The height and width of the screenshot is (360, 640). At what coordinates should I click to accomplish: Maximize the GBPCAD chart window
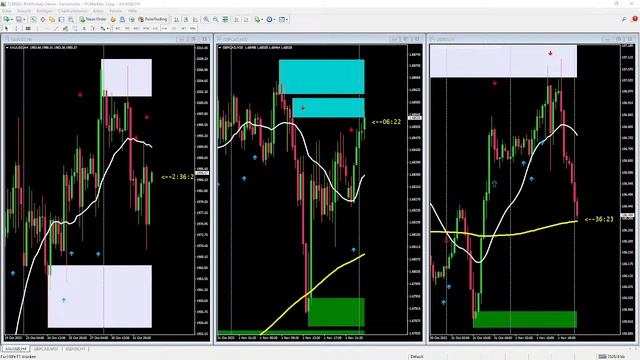click(406, 39)
